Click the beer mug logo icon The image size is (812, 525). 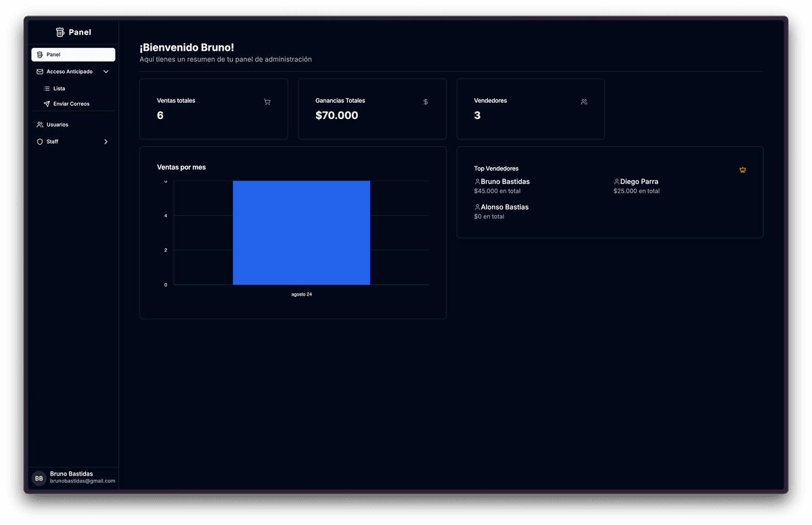(x=60, y=32)
